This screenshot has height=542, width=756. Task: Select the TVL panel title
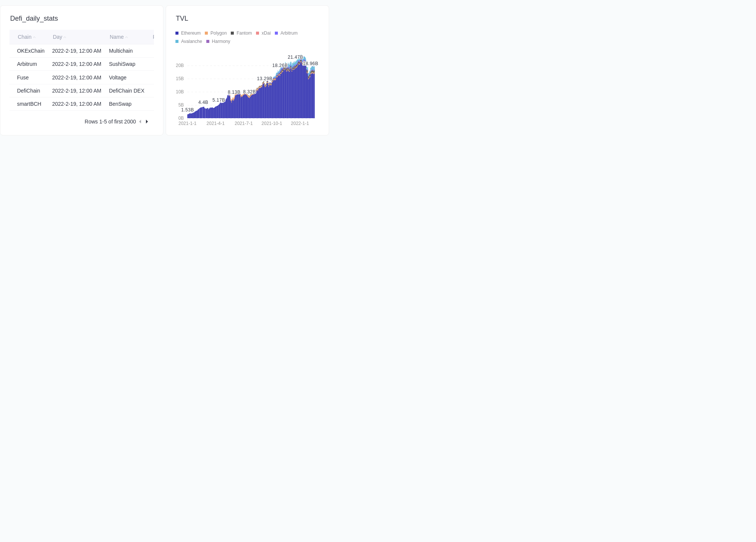pyautogui.click(x=182, y=18)
